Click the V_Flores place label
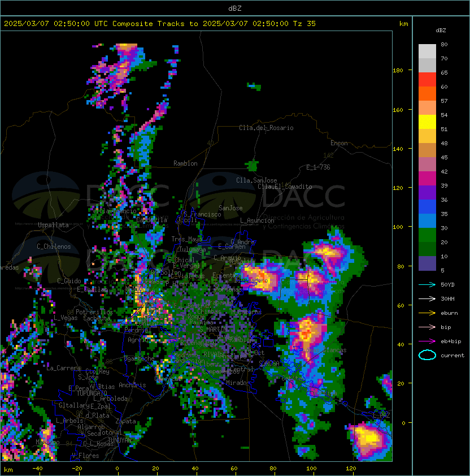Viewport: 470px width, 476px height. pos(85,456)
